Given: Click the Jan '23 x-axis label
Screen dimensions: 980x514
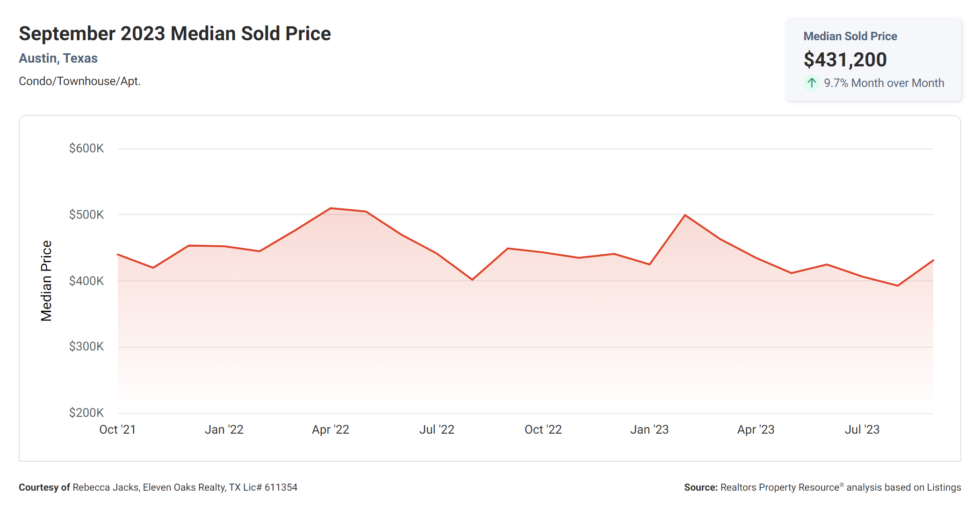Looking at the screenshot, I should 649,429.
